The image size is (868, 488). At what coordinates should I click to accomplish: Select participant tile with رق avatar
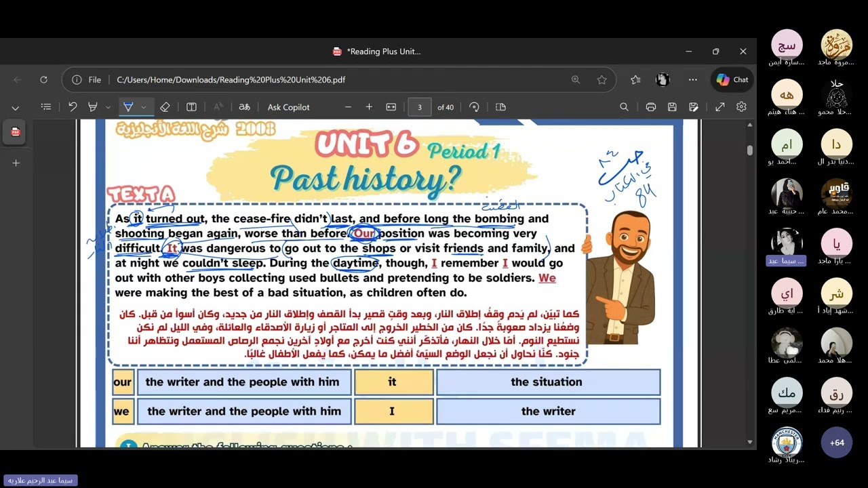837,396
